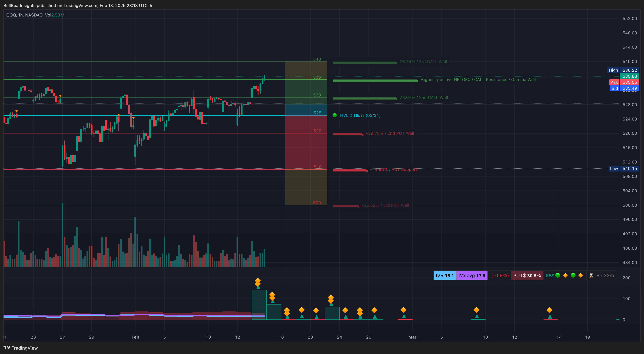Click the 540 strike level label

(x=317, y=59)
